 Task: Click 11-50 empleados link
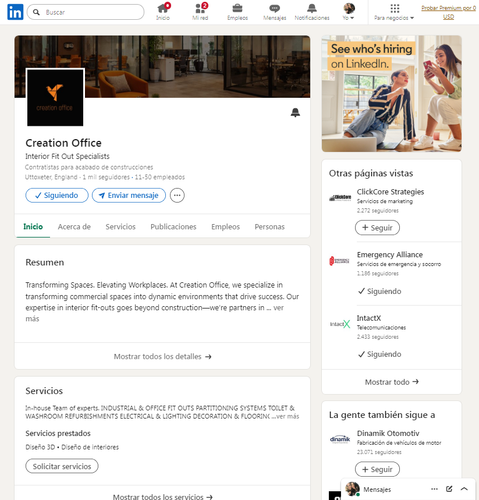click(x=160, y=177)
